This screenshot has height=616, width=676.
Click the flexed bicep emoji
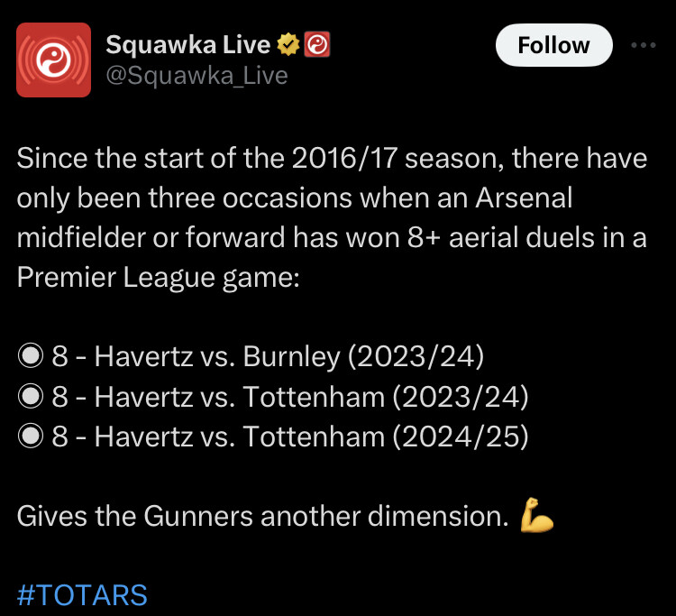pyautogui.click(x=536, y=515)
